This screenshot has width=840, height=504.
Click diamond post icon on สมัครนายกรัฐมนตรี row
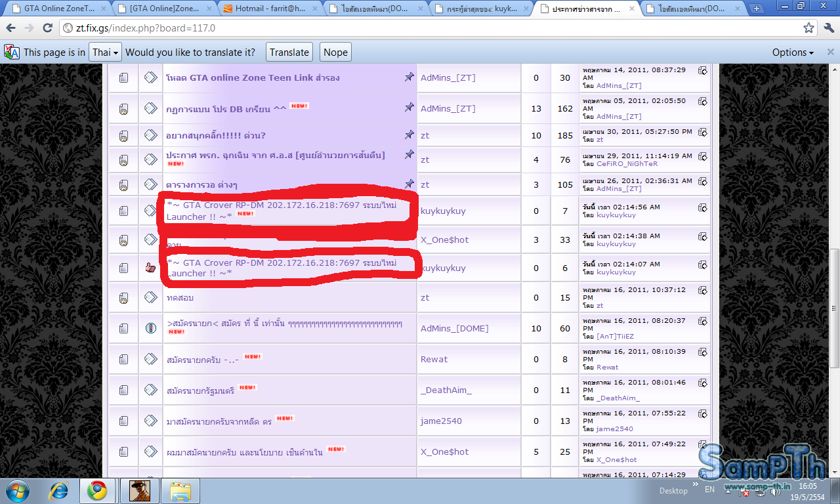point(150,390)
